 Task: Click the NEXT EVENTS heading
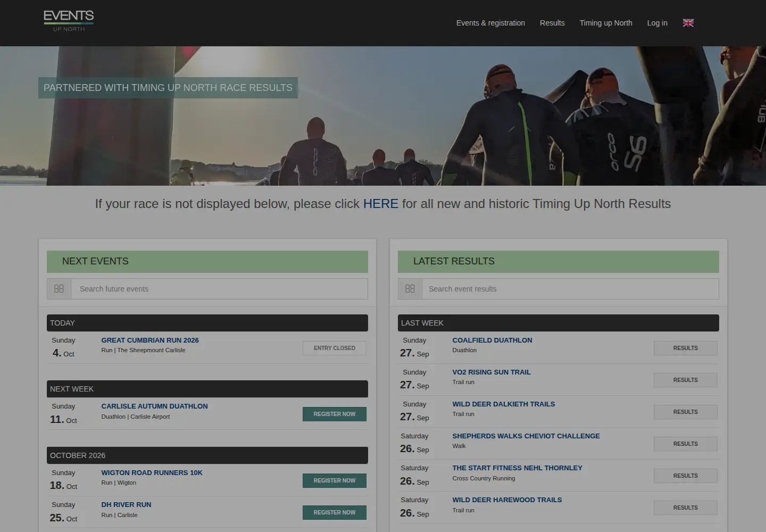click(207, 261)
